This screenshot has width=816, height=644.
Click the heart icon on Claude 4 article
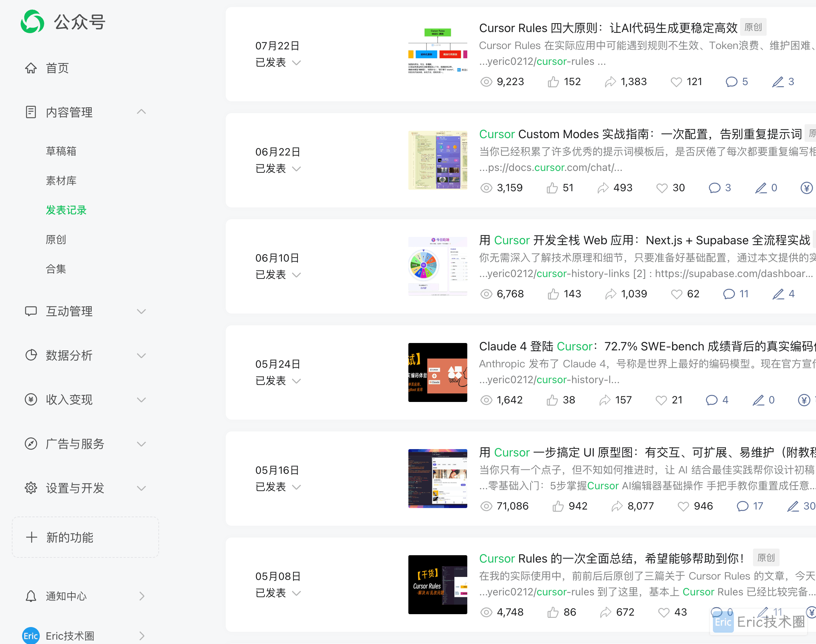661,400
